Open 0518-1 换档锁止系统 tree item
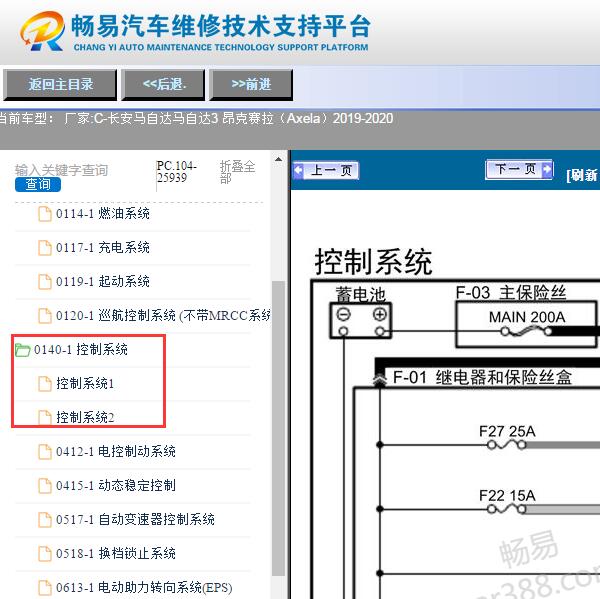This screenshot has height=599, width=600. tap(116, 554)
